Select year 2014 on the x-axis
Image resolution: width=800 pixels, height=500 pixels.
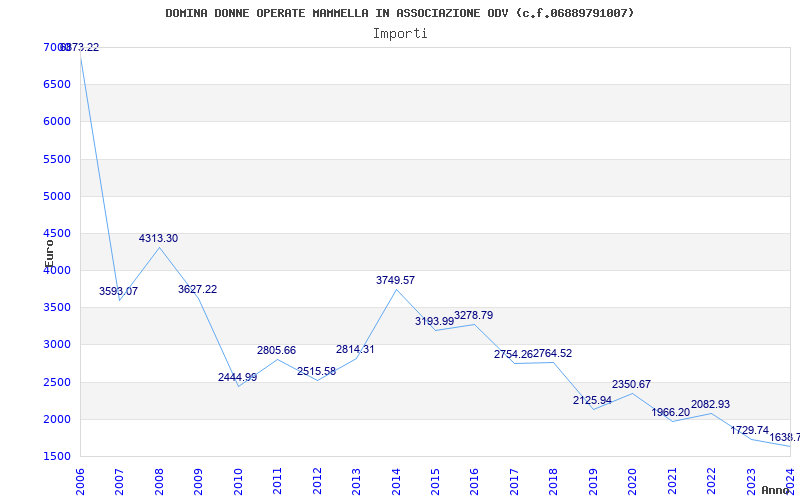click(396, 478)
